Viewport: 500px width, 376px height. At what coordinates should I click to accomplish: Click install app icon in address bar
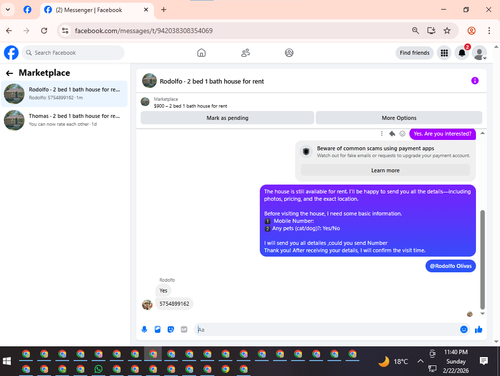[431, 31]
